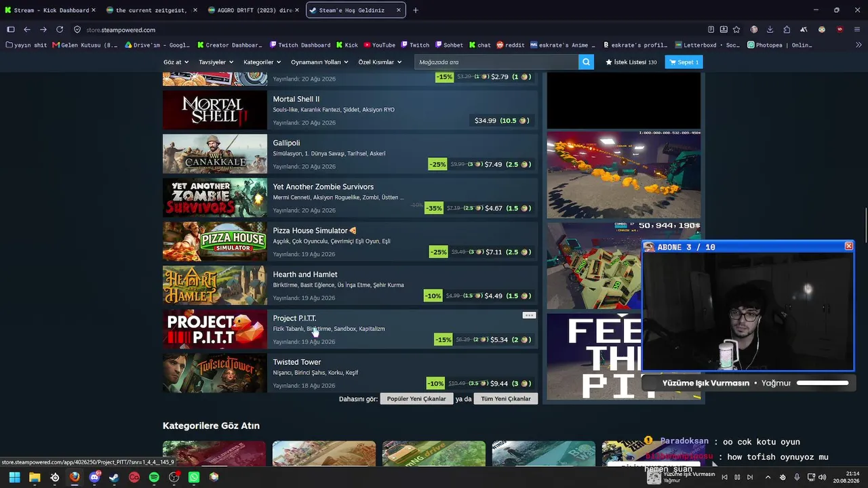Open the Kategoriler dropdown
The width and height of the screenshot is (868, 488).
point(262,62)
